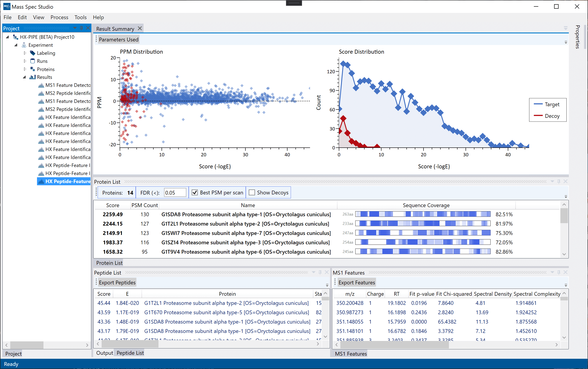The height and width of the screenshot is (369, 588).
Task: Pin the Peptide List panel
Action: (x=320, y=272)
